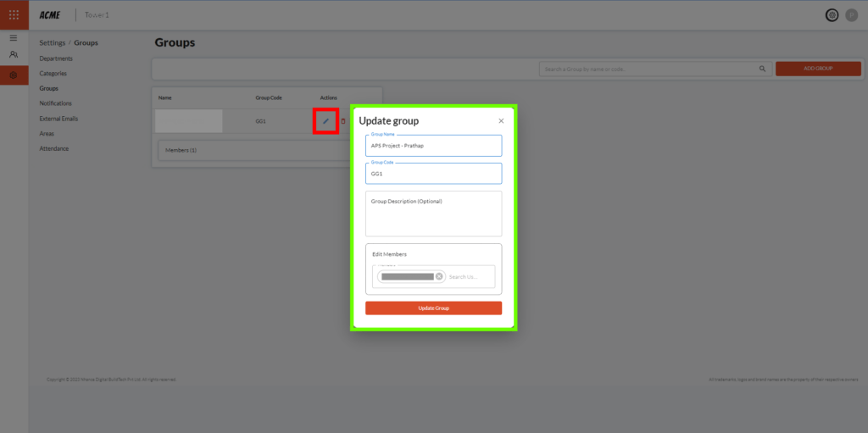Click the gear icon in top header
The width and height of the screenshot is (868, 433).
click(832, 14)
